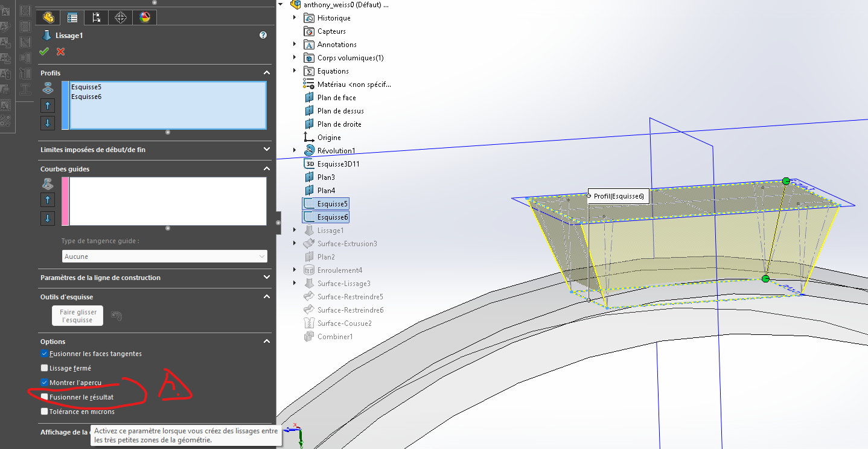Expand Limites imposées de début/de fin section

pyautogui.click(x=267, y=150)
